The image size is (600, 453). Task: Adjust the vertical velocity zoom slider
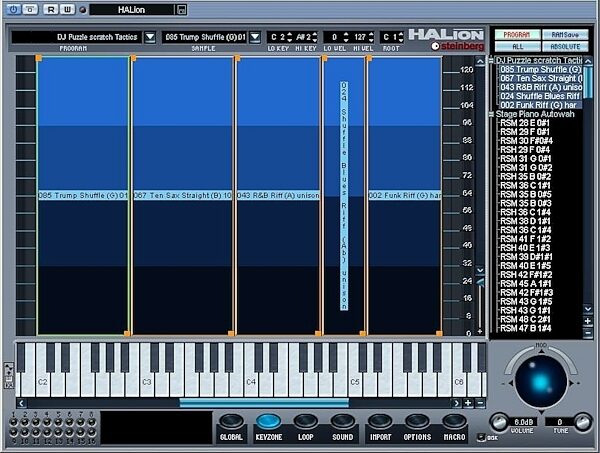pos(480,283)
